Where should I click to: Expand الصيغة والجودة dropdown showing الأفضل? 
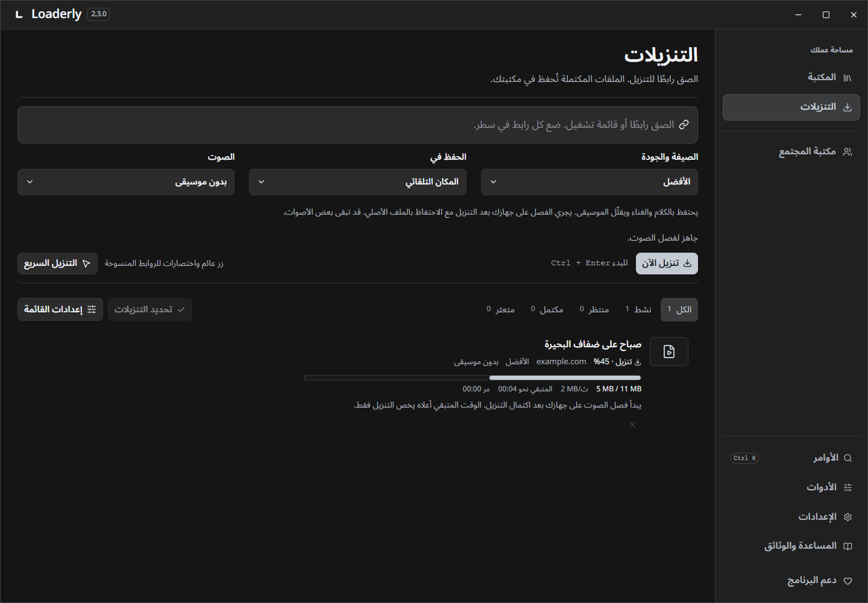(x=590, y=182)
